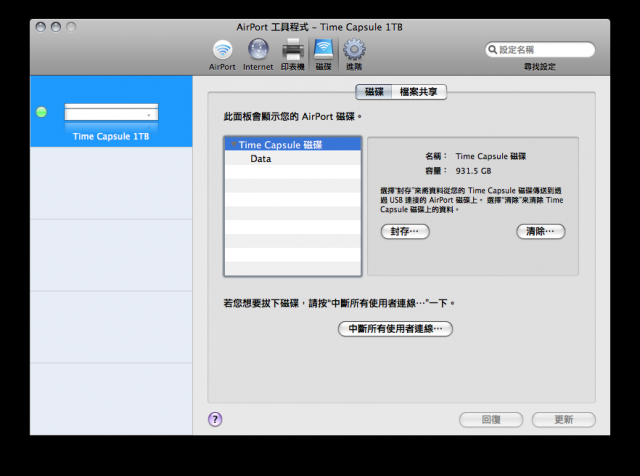Click the 封存… archive button
The height and width of the screenshot is (476, 640).
(x=405, y=231)
